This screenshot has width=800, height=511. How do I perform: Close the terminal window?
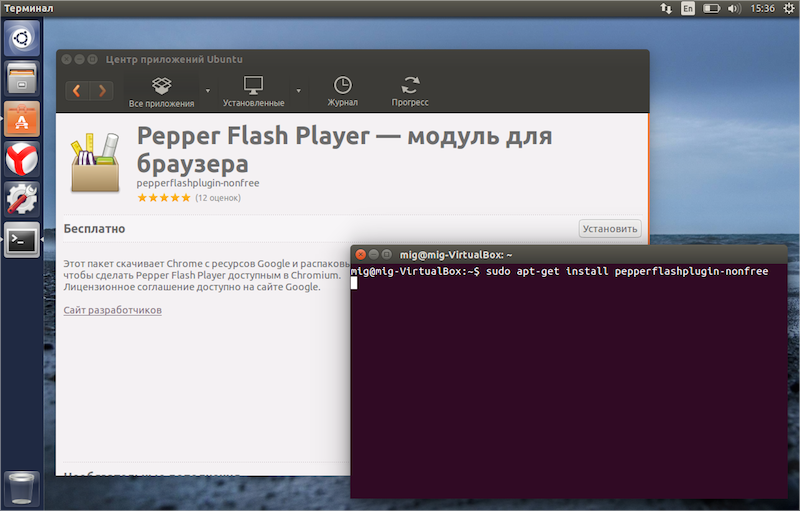point(361,254)
